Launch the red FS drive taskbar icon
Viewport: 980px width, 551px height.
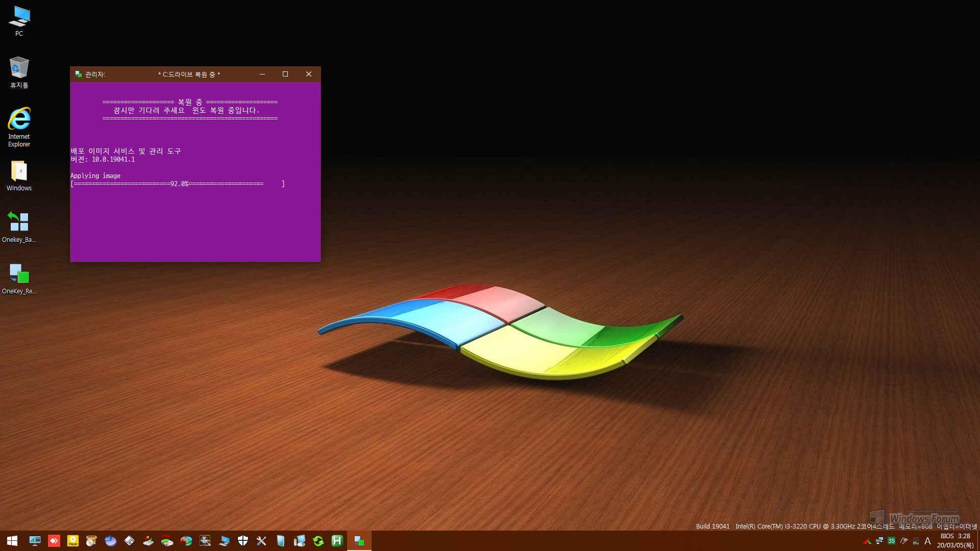pyautogui.click(x=167, y=541)
